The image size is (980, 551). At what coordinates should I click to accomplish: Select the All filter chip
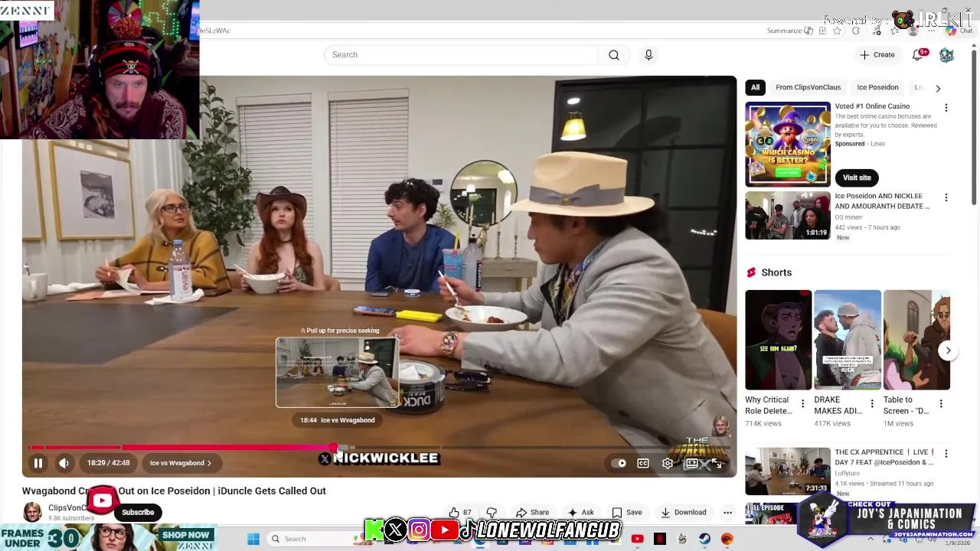pyautogui.click(x=755, y=87)
